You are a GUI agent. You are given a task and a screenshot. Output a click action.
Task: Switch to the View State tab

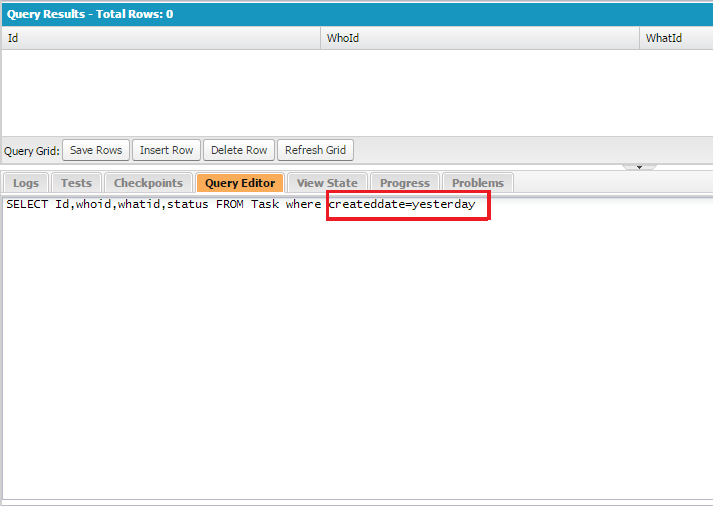[x=327, y=183]
